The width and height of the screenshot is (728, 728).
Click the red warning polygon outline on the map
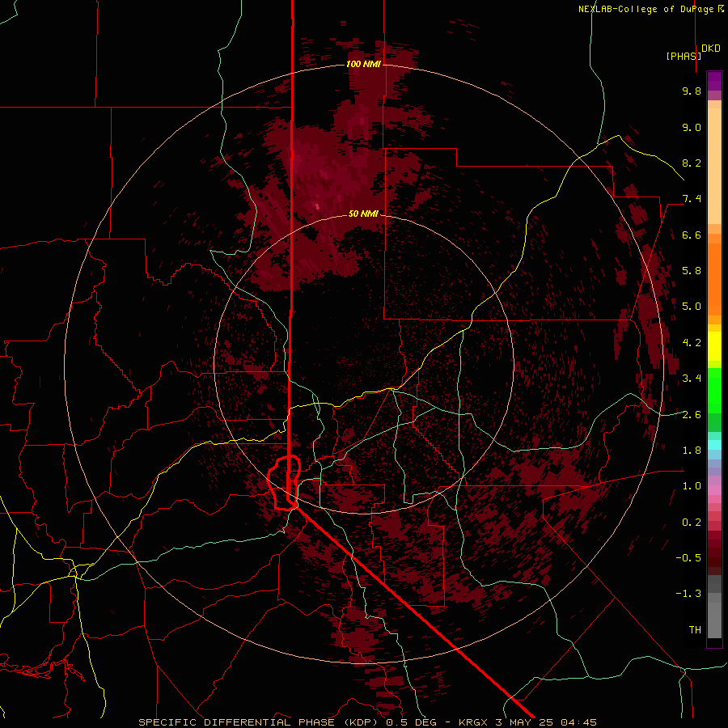click(284, 483)
